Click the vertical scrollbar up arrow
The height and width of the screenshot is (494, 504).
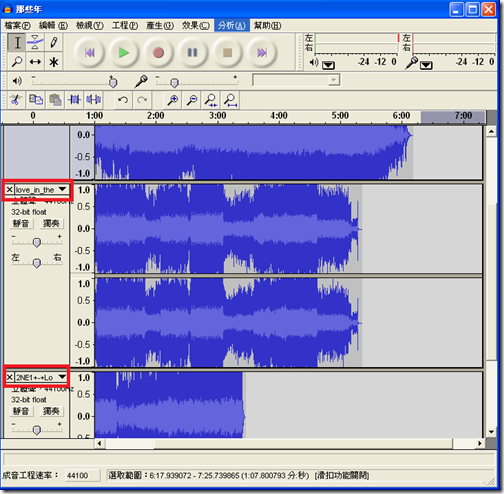(491, 132)
